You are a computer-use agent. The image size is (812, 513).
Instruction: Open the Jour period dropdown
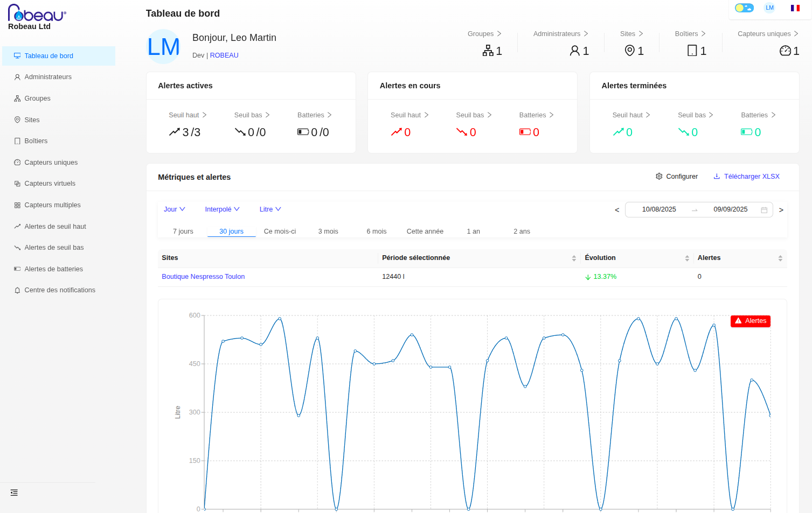[x=174, y=209]
